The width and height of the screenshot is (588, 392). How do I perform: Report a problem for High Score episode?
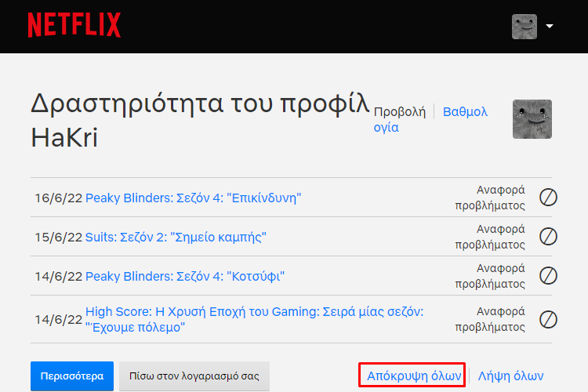(x=490, y=319)
